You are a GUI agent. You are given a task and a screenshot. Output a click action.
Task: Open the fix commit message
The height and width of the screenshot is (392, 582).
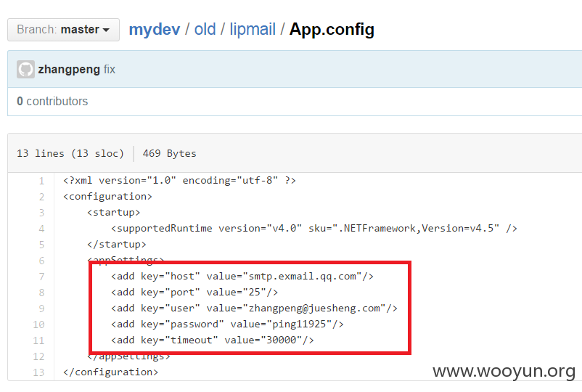tap(110, 70)
